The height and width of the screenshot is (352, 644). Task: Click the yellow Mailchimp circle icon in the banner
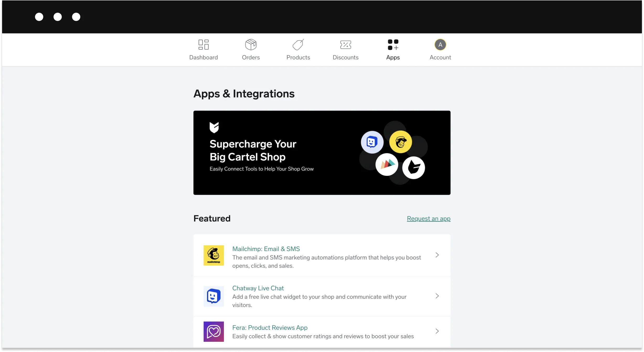tap(400, 142)
